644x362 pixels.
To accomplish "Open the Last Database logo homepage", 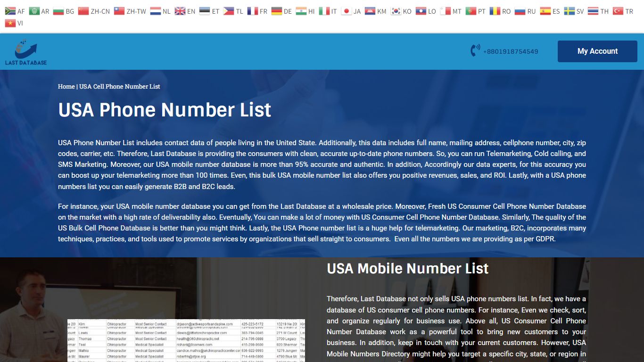I will tap(26, 52).
